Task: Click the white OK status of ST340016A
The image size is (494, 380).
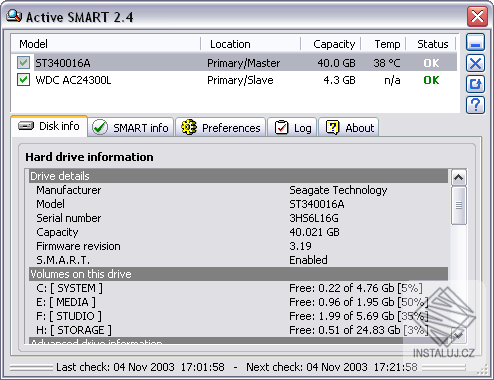Action: [x=431, y=63]
